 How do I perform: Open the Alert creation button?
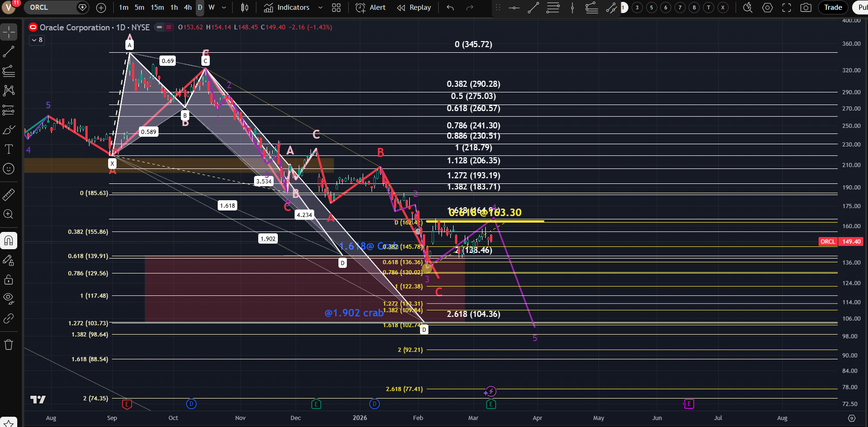(x=371, y=7)
